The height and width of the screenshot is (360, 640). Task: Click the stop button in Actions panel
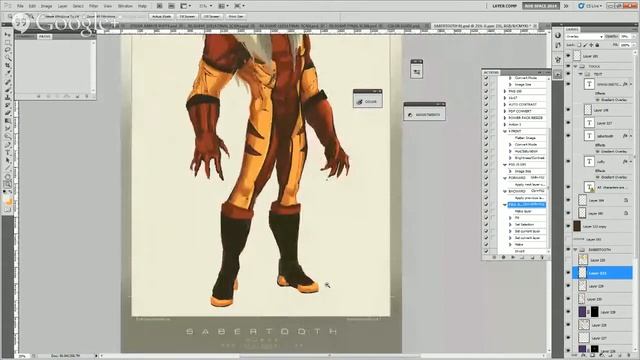click(x=494, y=257)
